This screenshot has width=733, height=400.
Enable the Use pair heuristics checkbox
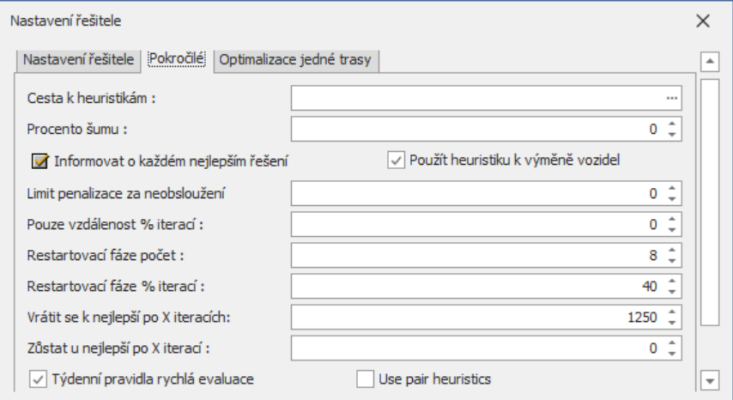(x=365, y=379)
